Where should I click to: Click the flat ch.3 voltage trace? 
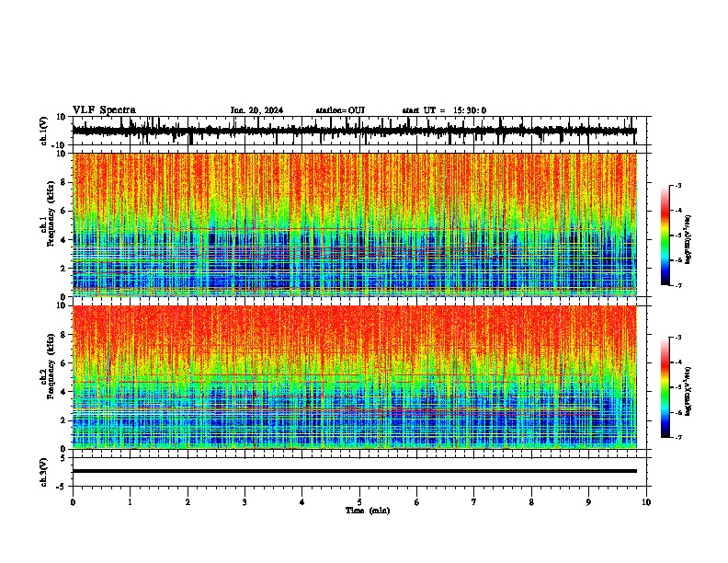[354, 471]
